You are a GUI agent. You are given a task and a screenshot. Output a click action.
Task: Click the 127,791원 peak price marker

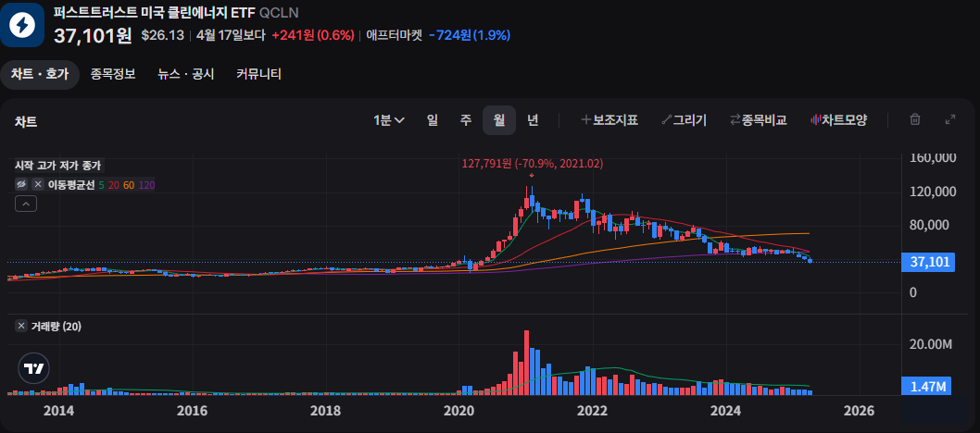pyautogui.click(x=533, y=164)
